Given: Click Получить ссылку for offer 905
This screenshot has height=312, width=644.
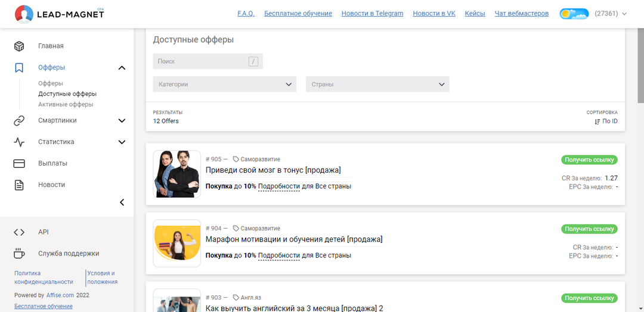Looking at the screenshot, I should point(589,160).
